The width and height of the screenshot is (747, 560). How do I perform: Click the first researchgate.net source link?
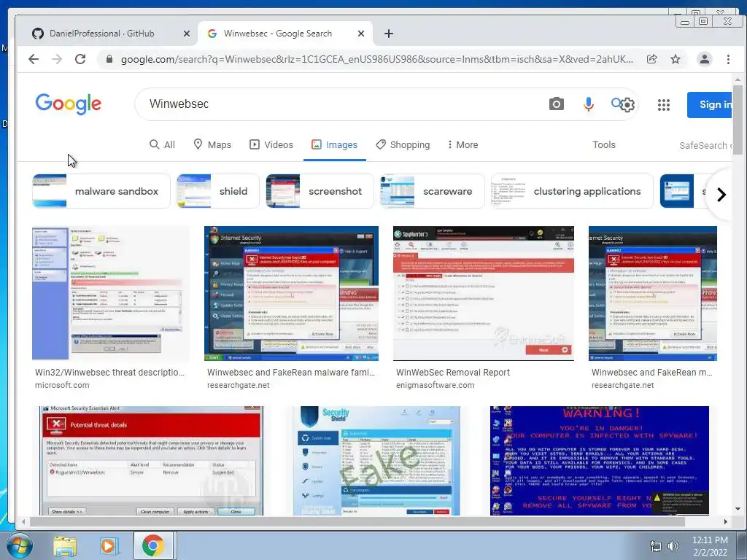click(239, 385)
